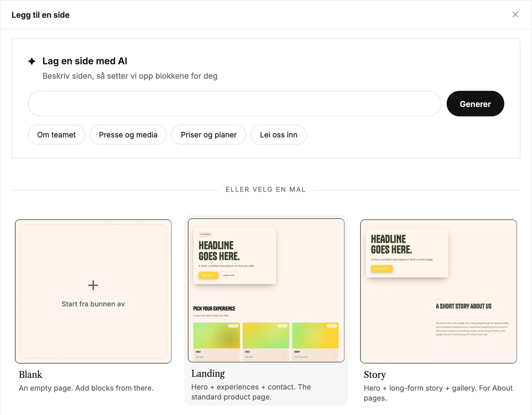Viewport: 532px width, 415px height.
Task: Click the plus icon in Blank template
Action: 93,285
